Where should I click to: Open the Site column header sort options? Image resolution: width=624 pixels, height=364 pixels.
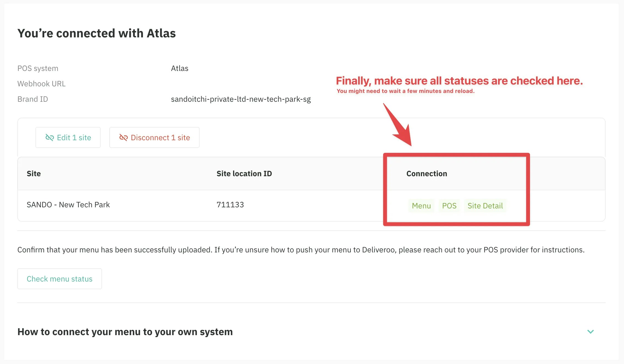(34, 173)
